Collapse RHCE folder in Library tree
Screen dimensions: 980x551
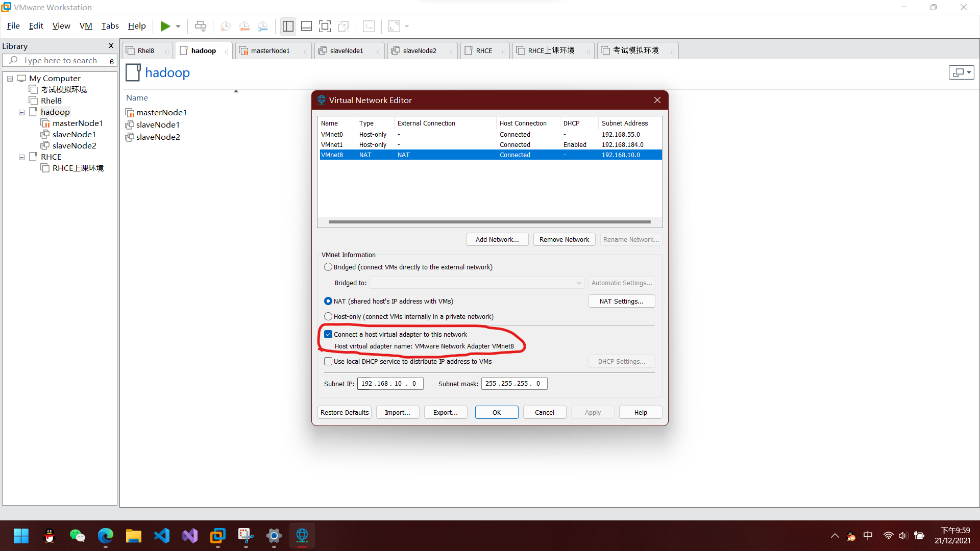coord(21,157)
